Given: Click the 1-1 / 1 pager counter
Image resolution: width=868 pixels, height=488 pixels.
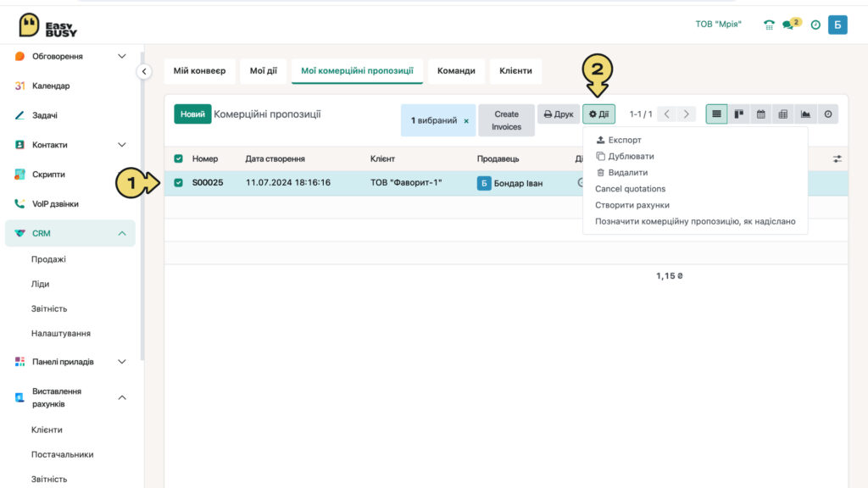Looking at the screenshot, I should pos(641,114).
